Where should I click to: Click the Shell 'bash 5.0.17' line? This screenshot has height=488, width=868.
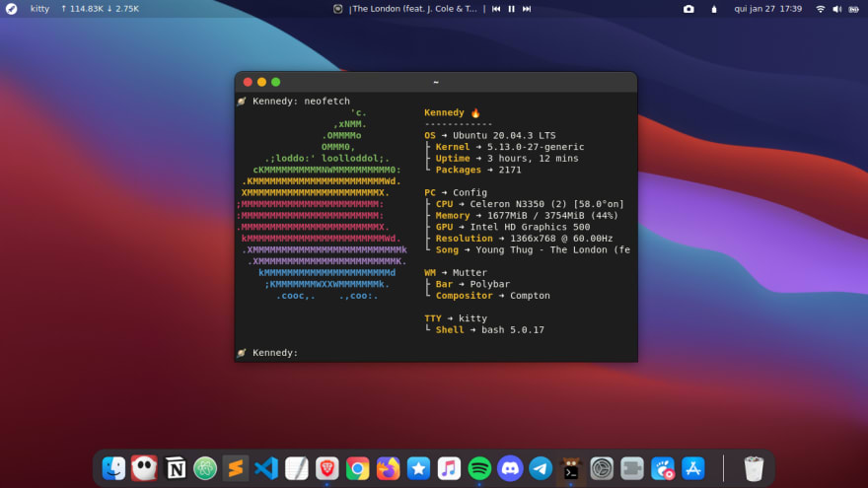pos(490,329)
